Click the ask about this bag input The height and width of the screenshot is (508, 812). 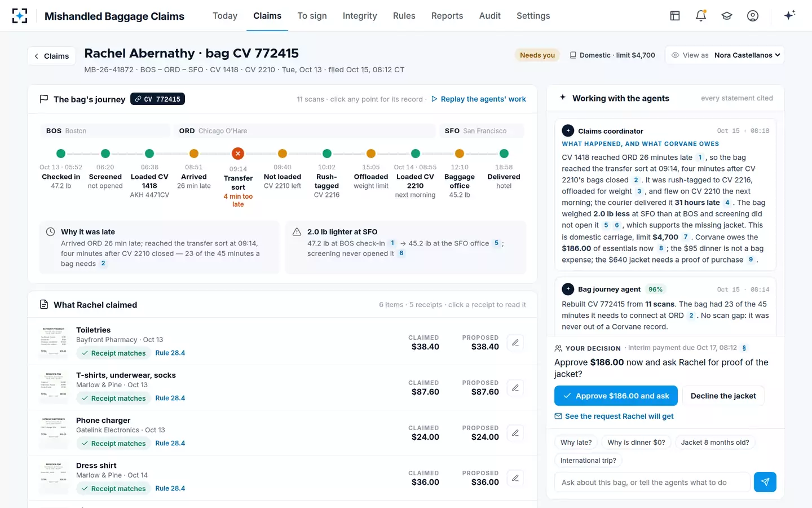tap(652, 482)
